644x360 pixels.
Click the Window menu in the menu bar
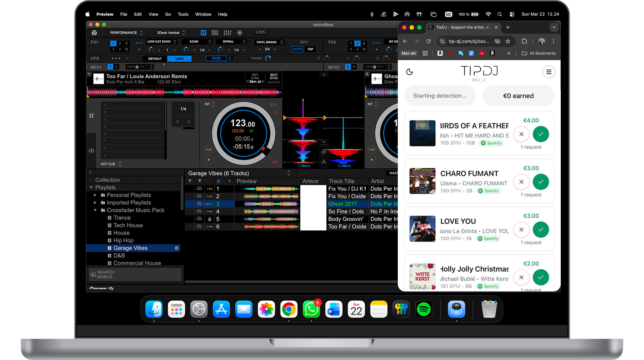coord(203,14)
